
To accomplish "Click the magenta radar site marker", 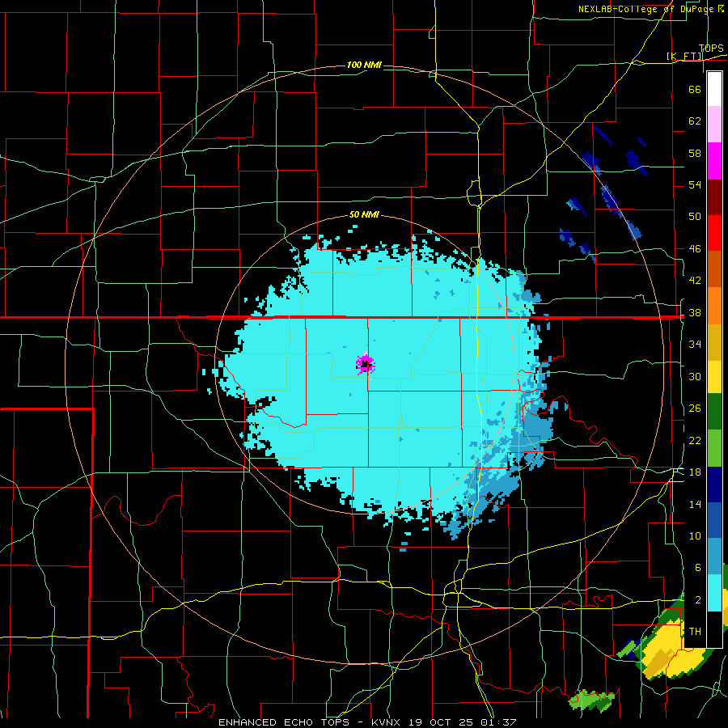I will click(x=366, y=364).
